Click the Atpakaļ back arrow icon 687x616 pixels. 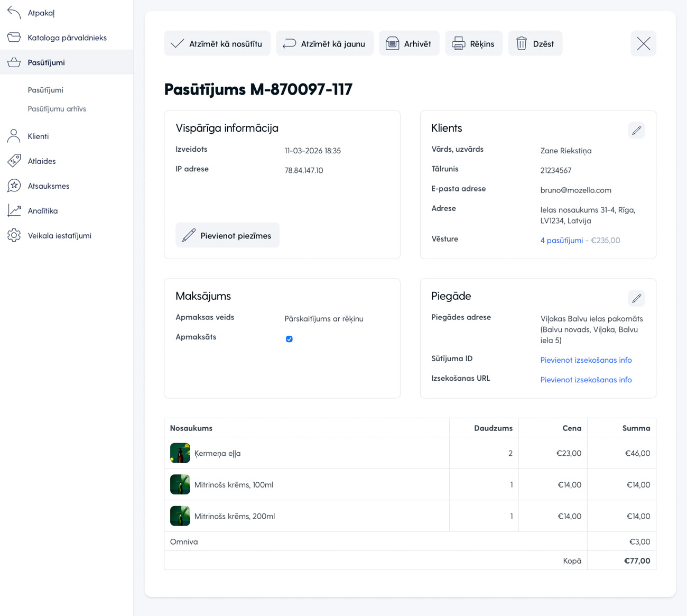[14, 13]
